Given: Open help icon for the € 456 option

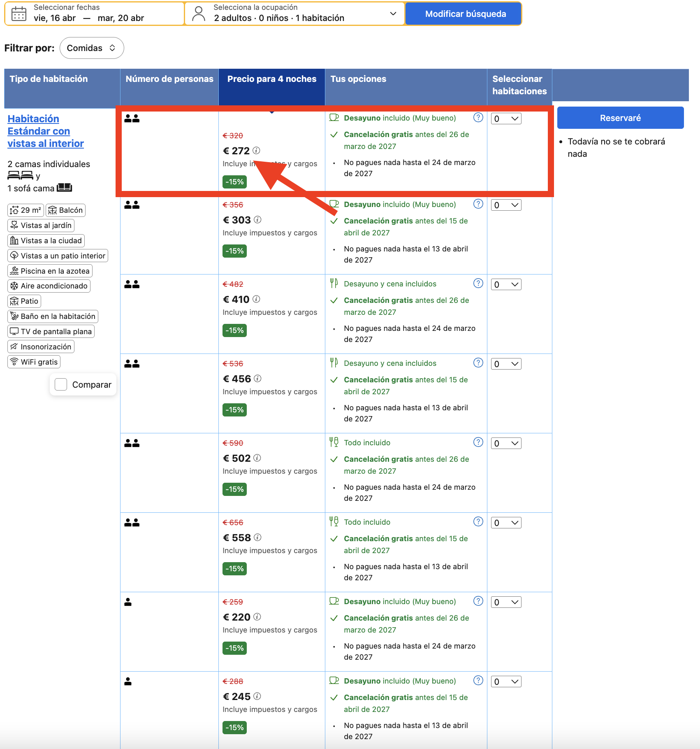Looking at the screenshot, I should tap(478, 363).
